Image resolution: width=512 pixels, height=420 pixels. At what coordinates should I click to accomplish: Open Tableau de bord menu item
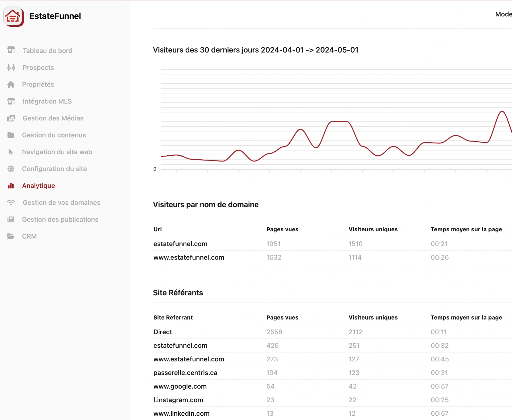click(47, 51)
